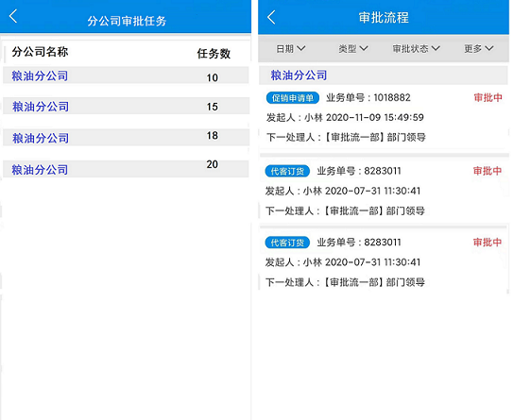Image resolution: width=514 pixels, height=420 pixels.
Task: Click 审批中 status of the 促销申请单 item
Action: [488, 97]
